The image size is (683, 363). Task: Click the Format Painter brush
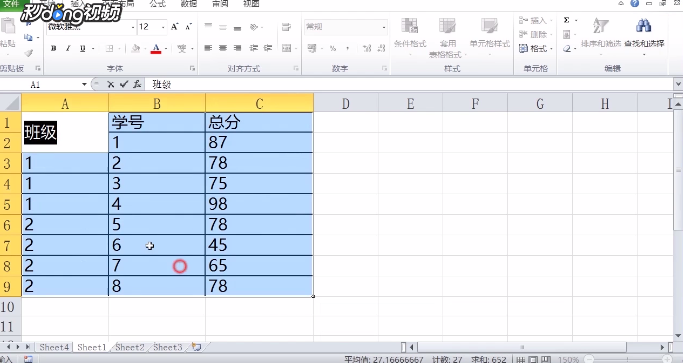pos(28,53)
